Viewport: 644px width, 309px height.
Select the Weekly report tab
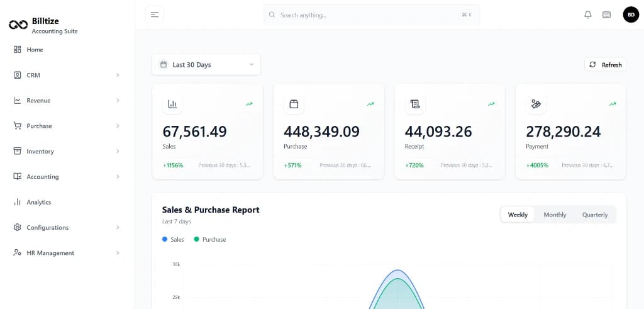point(518,215)
